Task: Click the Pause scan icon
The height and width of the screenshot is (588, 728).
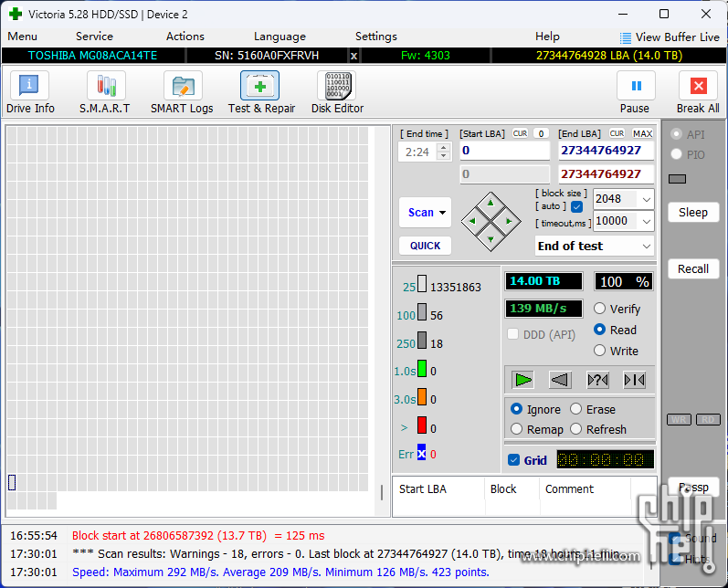Action: pyautogui.click(x=636, y=87)
